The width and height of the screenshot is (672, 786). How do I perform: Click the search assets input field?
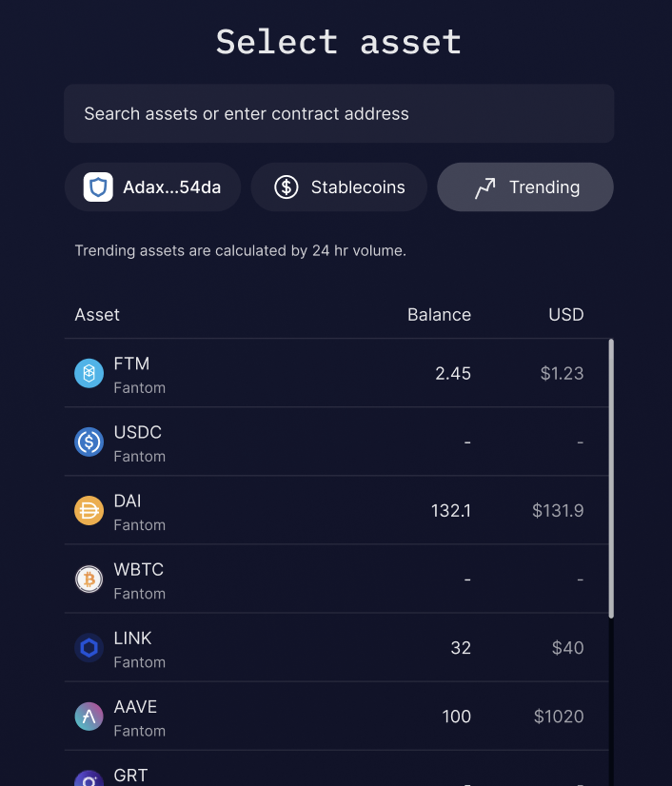[x=339, y=113]
